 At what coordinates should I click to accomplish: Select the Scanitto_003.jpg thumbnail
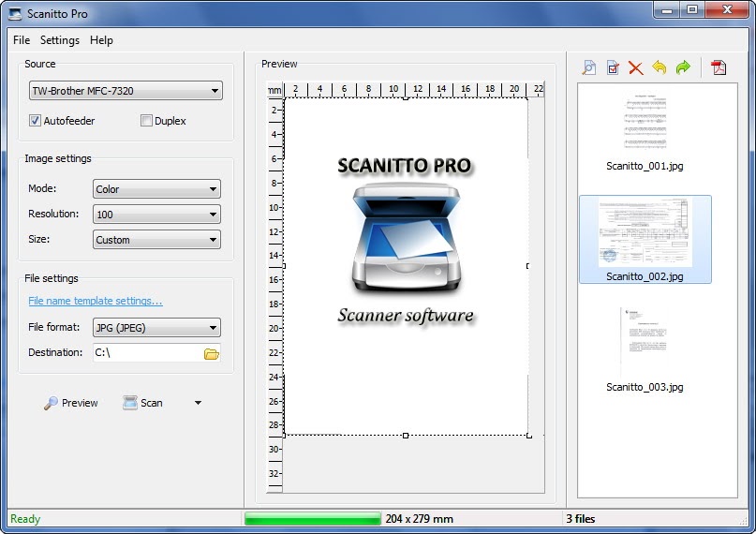pos(645,349)
